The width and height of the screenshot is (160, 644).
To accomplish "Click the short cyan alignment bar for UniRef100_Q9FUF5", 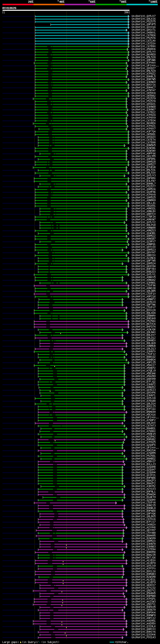I will (90, 24).
